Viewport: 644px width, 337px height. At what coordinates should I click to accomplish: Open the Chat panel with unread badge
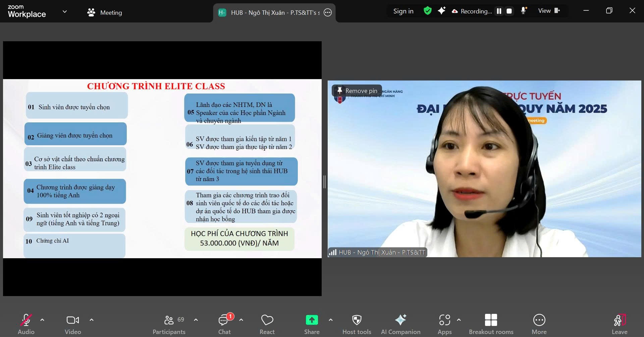pyautogui.click(x=224, y=324)
